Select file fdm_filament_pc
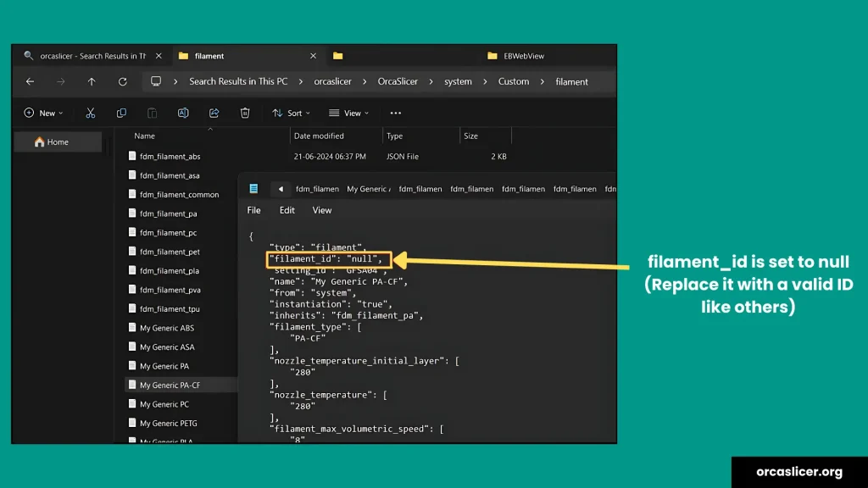868x488 pixels. tap(168, 233)
